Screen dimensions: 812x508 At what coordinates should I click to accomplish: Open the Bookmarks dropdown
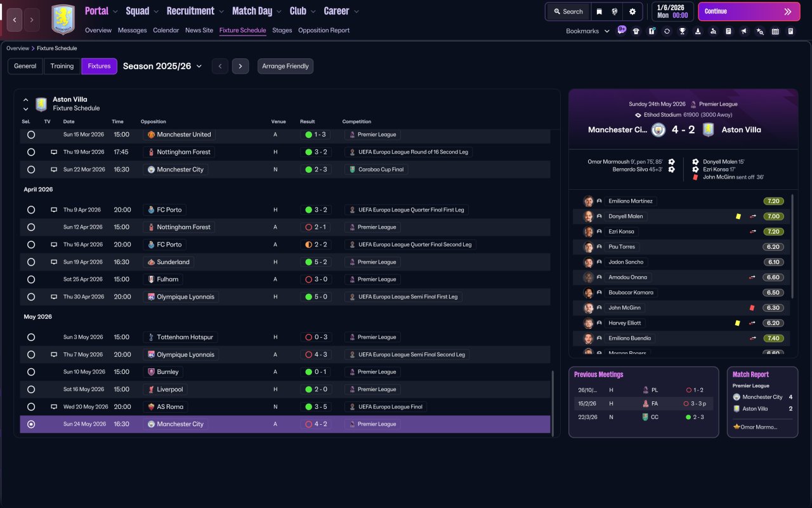[x=587, y=31]
